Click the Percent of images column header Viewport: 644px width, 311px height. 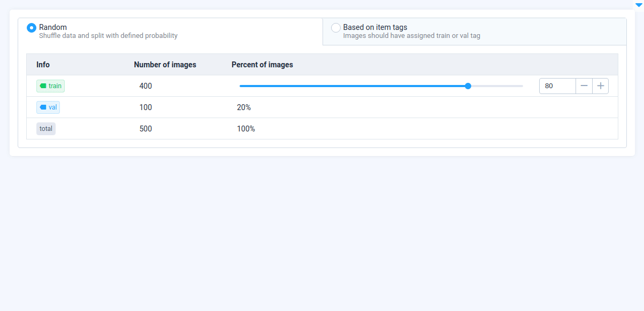pyautogui.click(x=262, y=65)
